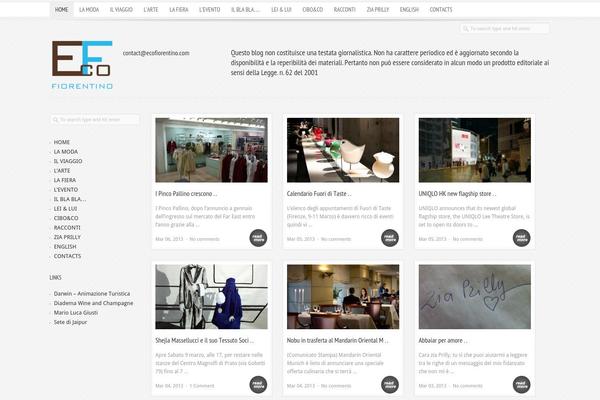Open L'EVENTO in top navigation

coord(209,10)
